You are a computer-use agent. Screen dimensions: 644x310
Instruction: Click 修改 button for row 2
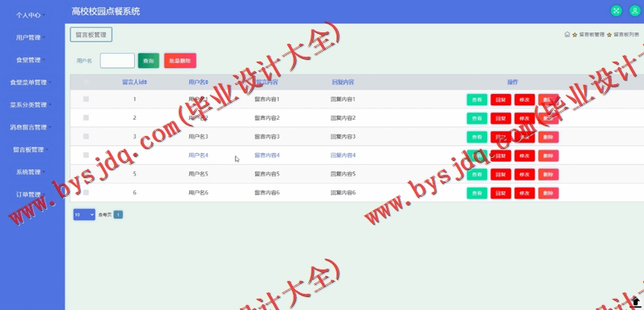pos(524,118)
